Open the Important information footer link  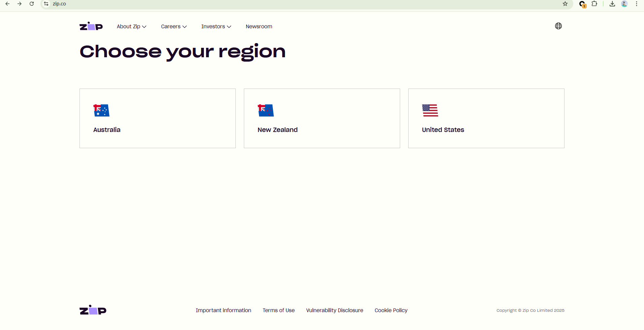[223, 310]
